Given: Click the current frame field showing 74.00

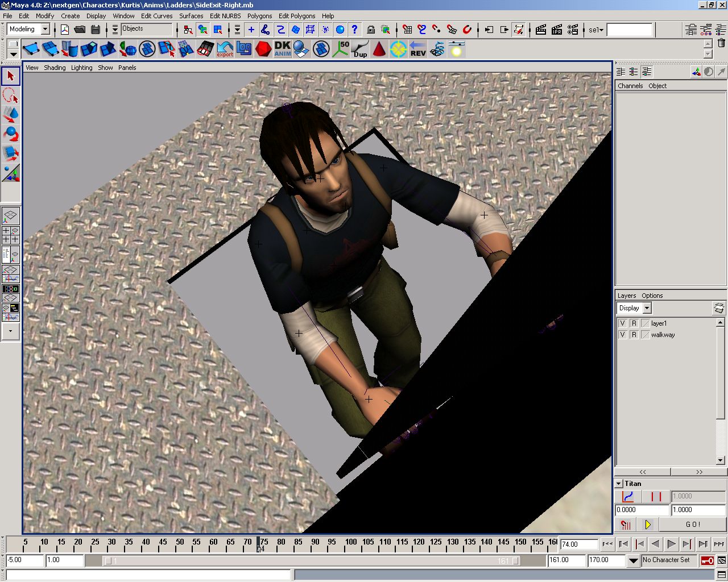Looking at the screenshot, I should click(x=578, y=544).
